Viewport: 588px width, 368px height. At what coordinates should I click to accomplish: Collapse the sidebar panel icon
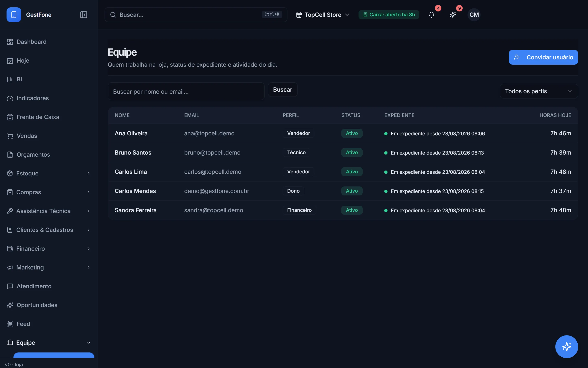tap(84, 15)
